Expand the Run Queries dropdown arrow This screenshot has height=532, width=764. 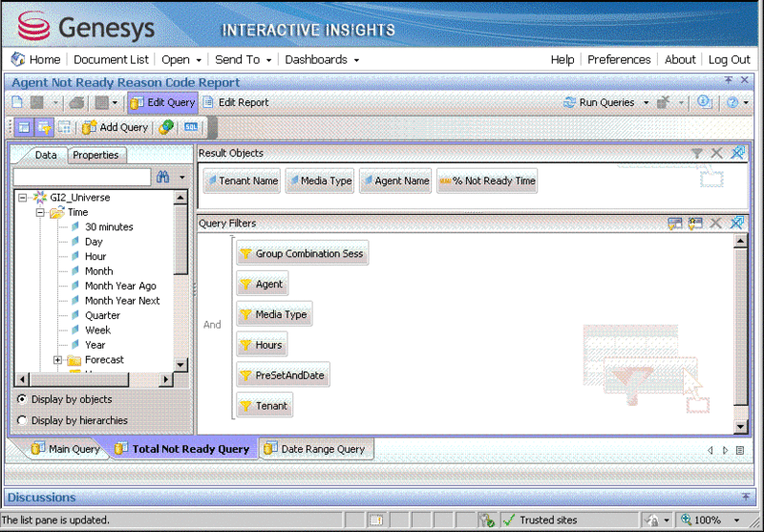pos(647,103)
